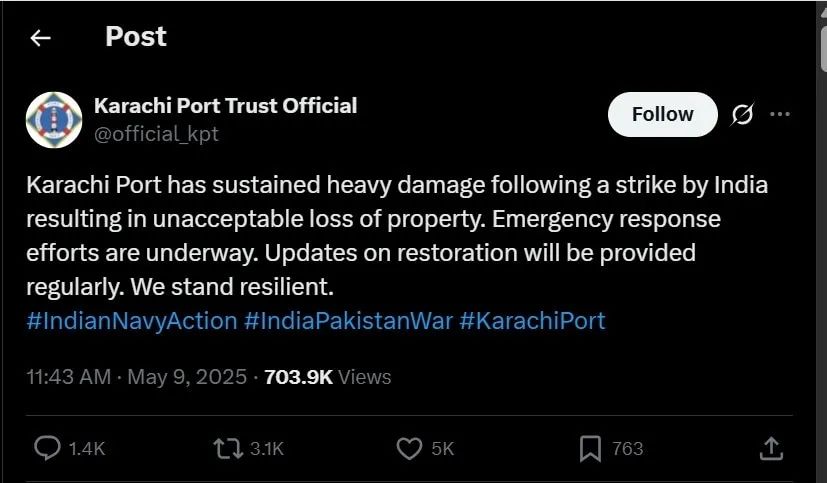The image size is (827, 483).
Task: Reply to the post via comment icon
Action: pyautogui.click(x=47, y=449)
